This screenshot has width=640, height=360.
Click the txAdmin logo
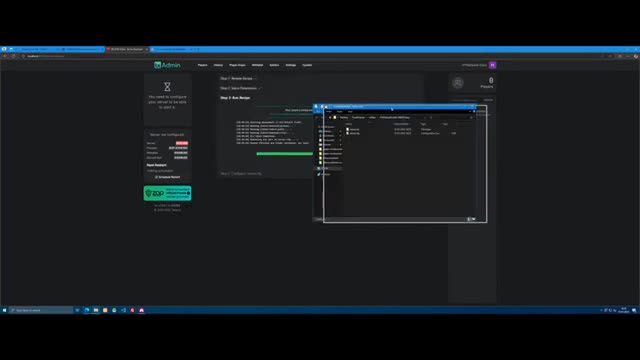(x=167, y=65)
